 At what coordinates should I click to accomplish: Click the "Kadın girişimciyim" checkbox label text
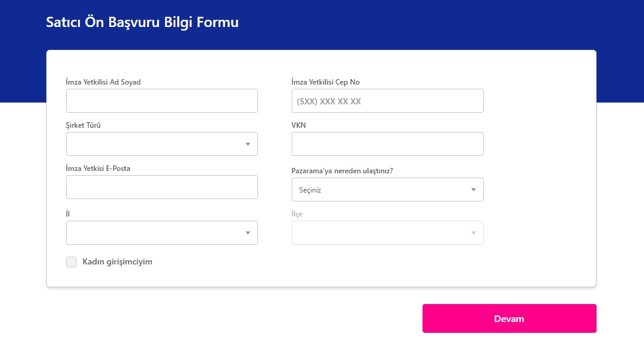click(x=117, y=262)
